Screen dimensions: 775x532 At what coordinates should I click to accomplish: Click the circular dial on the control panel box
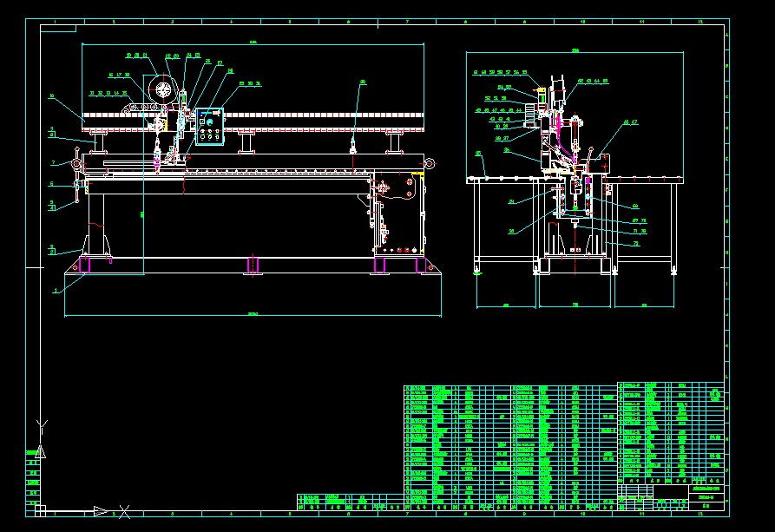coord(209,122)
